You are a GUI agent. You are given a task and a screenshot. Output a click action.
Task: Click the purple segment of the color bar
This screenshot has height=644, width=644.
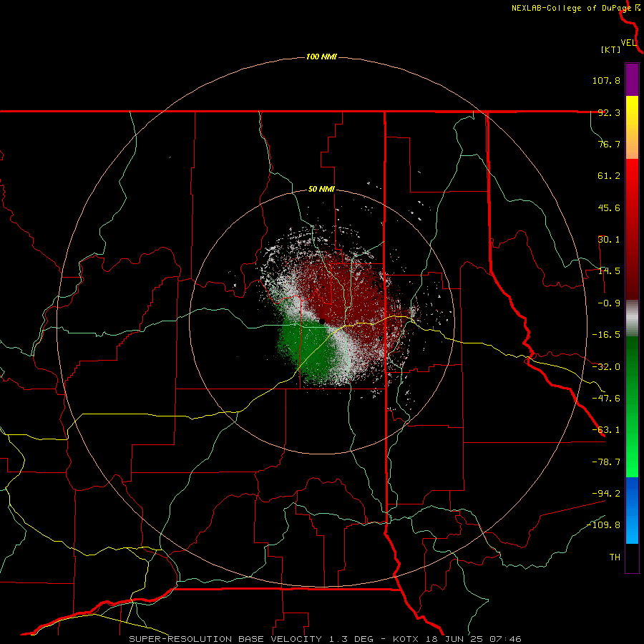coord(632,80)
